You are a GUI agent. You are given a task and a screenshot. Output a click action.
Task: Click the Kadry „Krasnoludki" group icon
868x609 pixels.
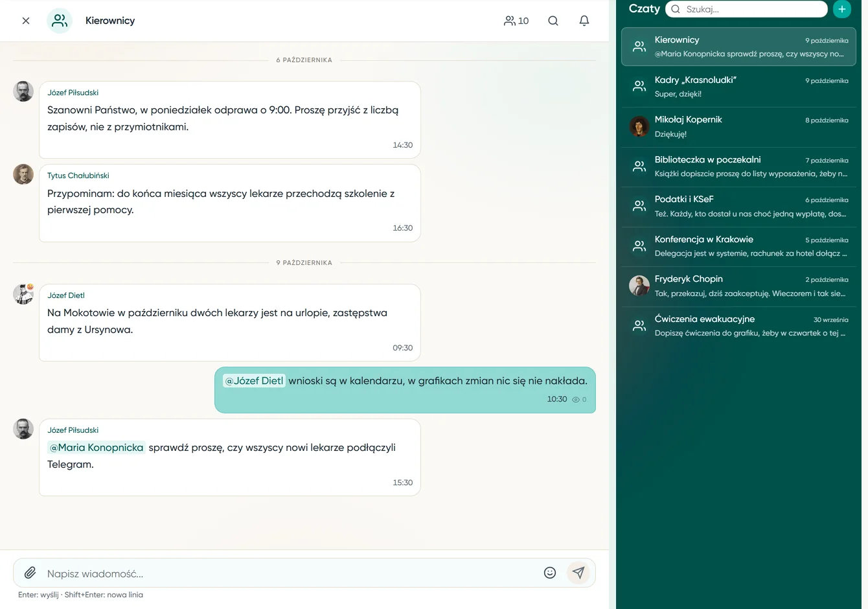(x=639, y=86)
